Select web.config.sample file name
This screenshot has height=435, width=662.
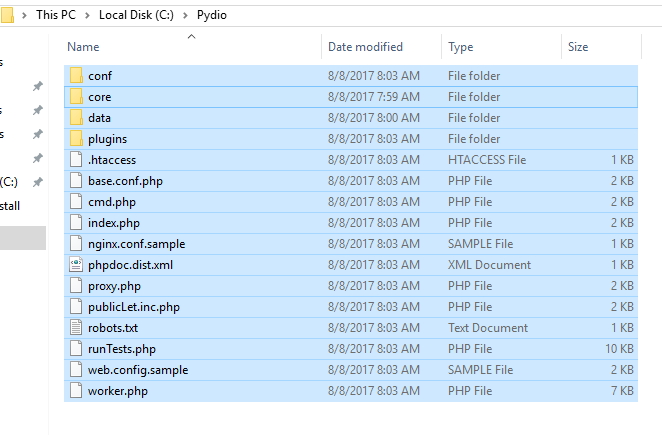coord(138,370)
